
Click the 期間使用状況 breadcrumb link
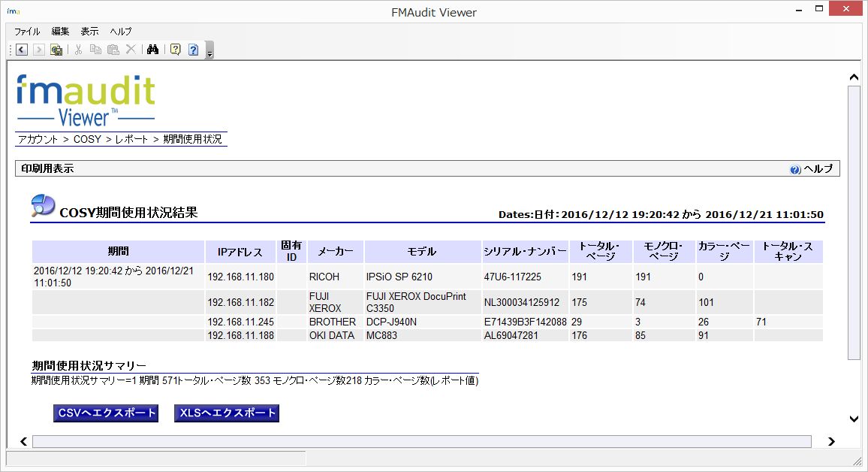pos(193,139)
